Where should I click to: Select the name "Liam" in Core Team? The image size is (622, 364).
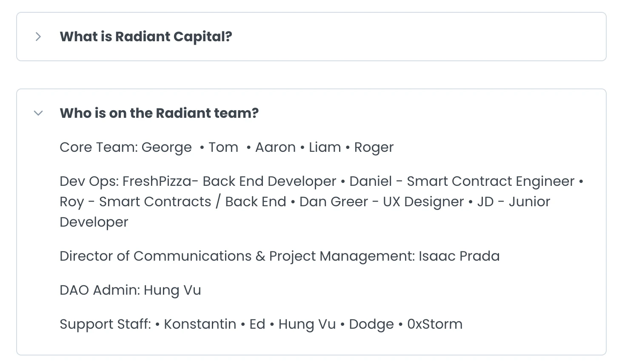pyautogui.click(x=325, y=147)
